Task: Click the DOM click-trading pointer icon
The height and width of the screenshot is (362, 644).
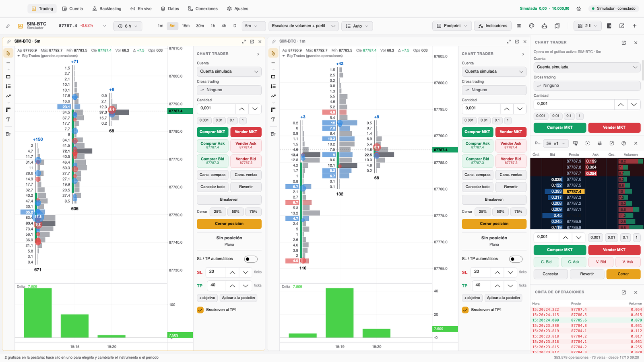Action: [575, 143]
